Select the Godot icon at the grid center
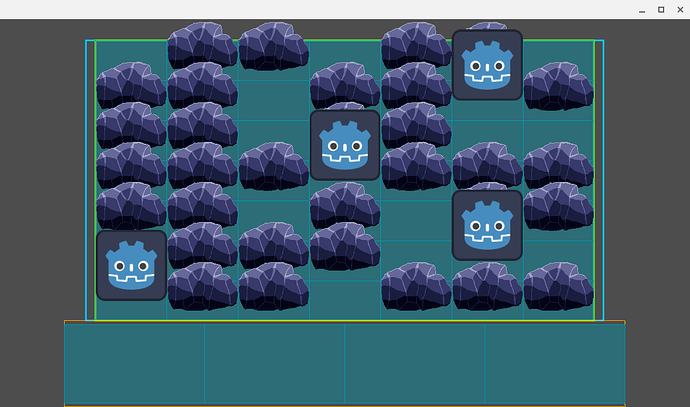Viewport: 690px width, 407px height. pyautogui.click(x=345, y=145)
